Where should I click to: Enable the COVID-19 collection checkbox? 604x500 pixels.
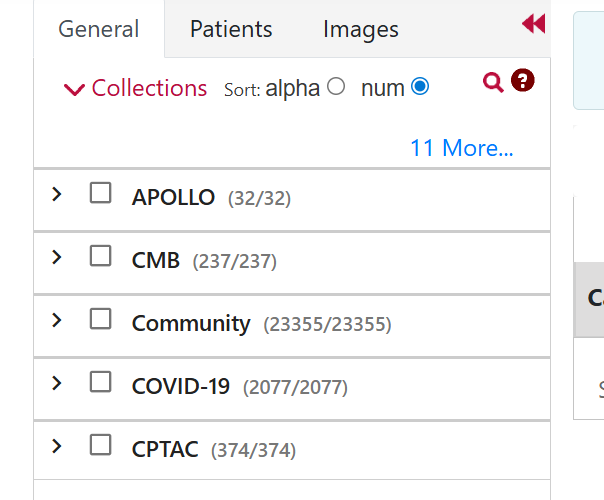click(x=101, y=382)
